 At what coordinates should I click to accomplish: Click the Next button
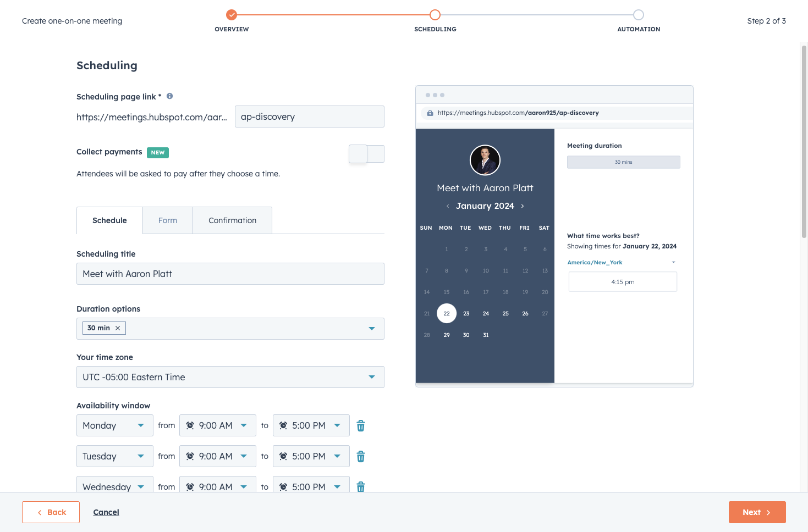click(757, 512)
